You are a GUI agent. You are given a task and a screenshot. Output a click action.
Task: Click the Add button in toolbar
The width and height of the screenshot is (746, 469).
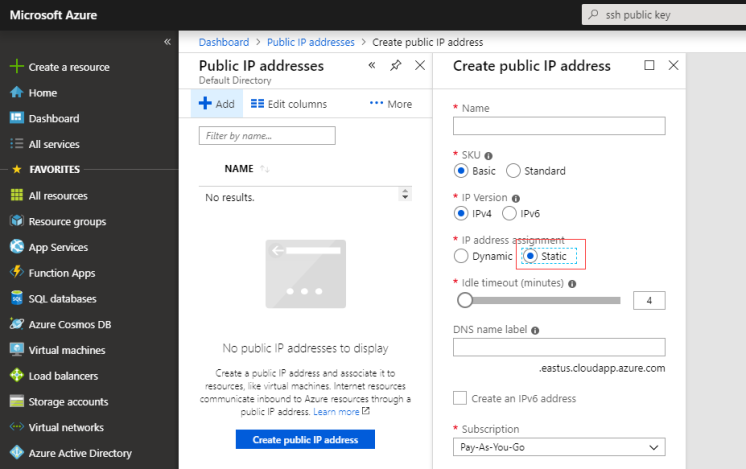pyautogui.click(x=217, y=104)
